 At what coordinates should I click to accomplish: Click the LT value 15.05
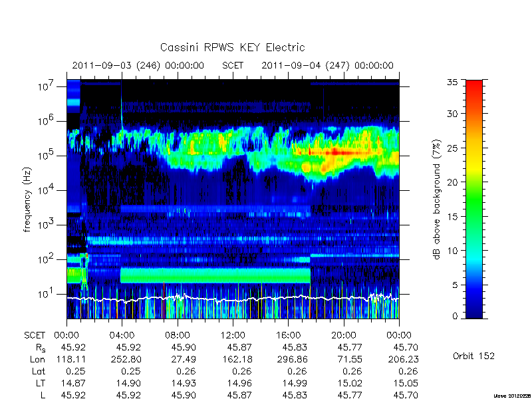(x=406, y=383)
